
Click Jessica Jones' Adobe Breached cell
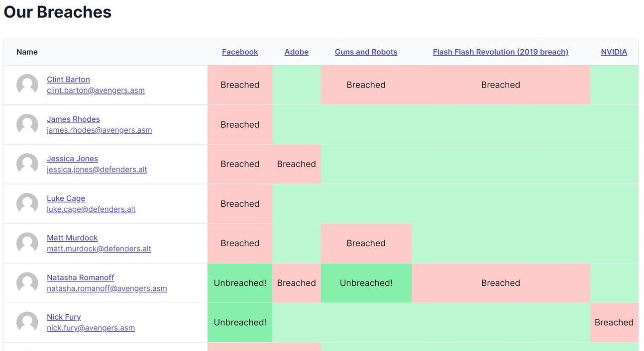[x=297, y=164]
